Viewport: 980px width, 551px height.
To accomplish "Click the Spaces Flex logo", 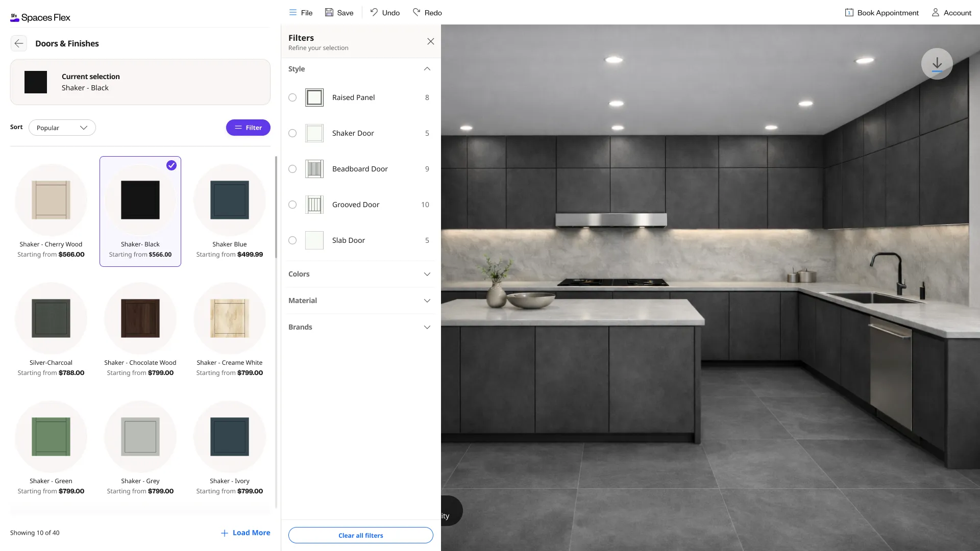I will click(40, 17).
